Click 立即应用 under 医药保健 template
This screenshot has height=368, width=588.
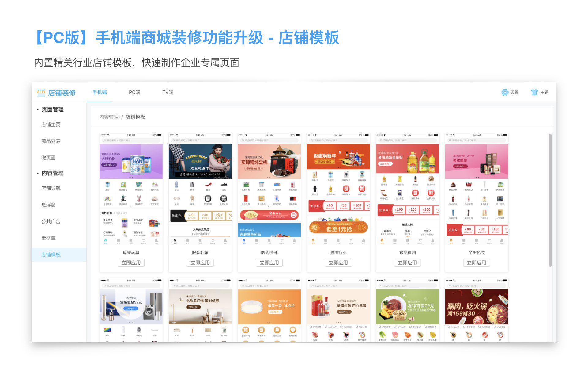pos(269,263)
